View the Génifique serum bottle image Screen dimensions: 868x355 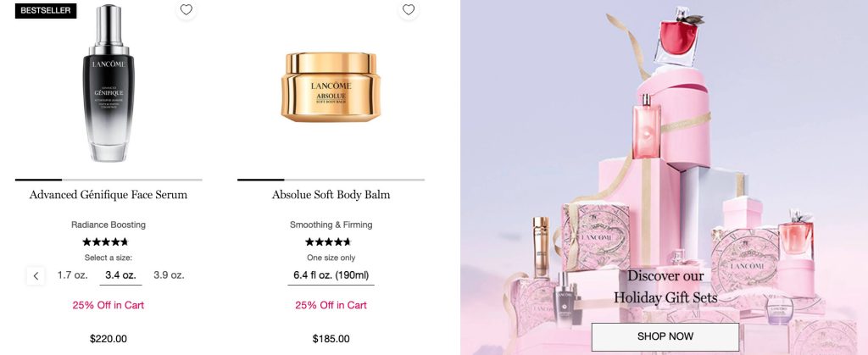(x=108, y=83)
